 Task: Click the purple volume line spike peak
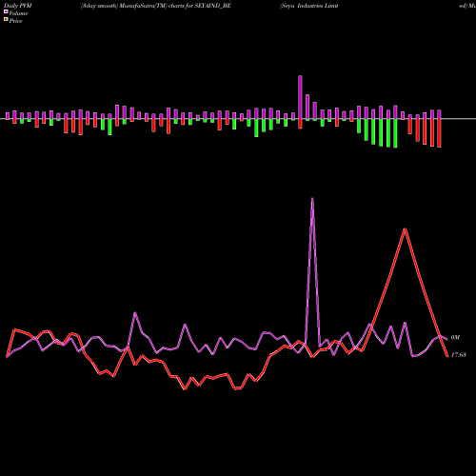(x=312, y=199)
